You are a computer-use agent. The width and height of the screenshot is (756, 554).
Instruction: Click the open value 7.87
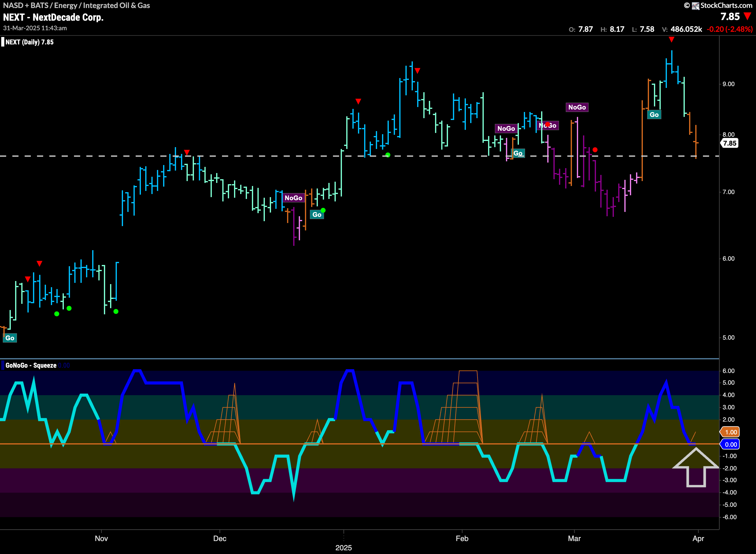[x=585, y=29]
